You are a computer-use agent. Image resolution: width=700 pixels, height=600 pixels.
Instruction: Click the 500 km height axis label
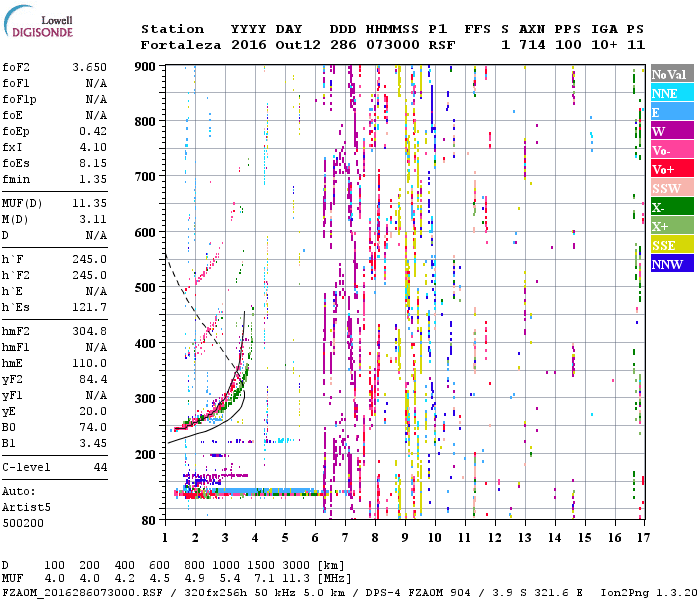[145, 288]
